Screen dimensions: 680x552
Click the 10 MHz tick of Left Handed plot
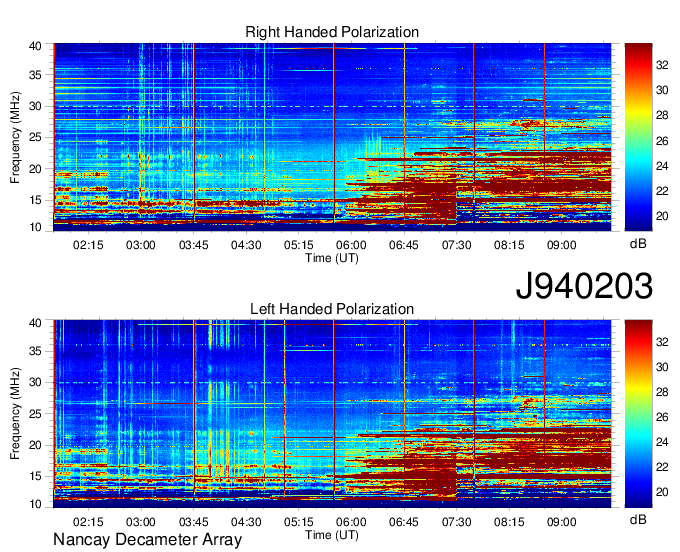pyautogui.click(x=35, y=504)
